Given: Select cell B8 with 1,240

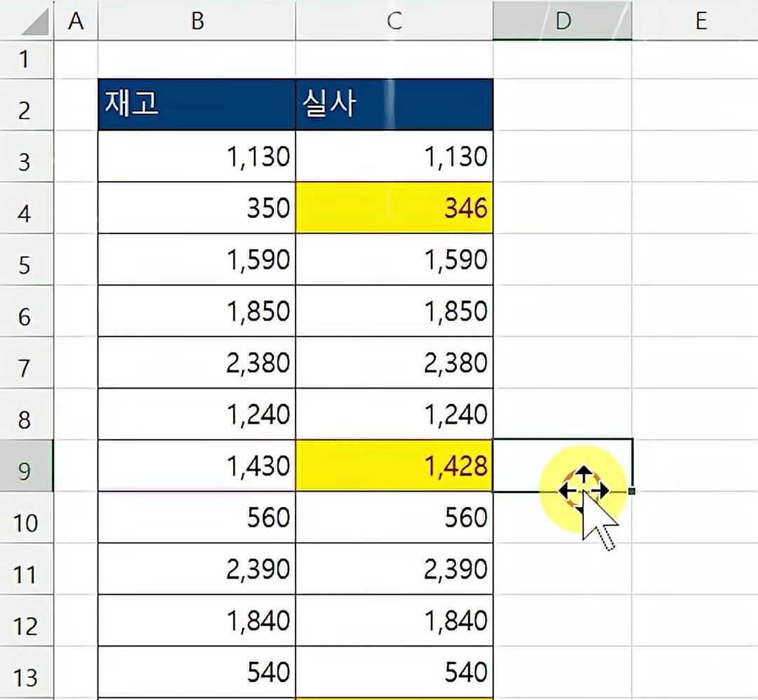Looking at the screenshot, I should point(197,415).
